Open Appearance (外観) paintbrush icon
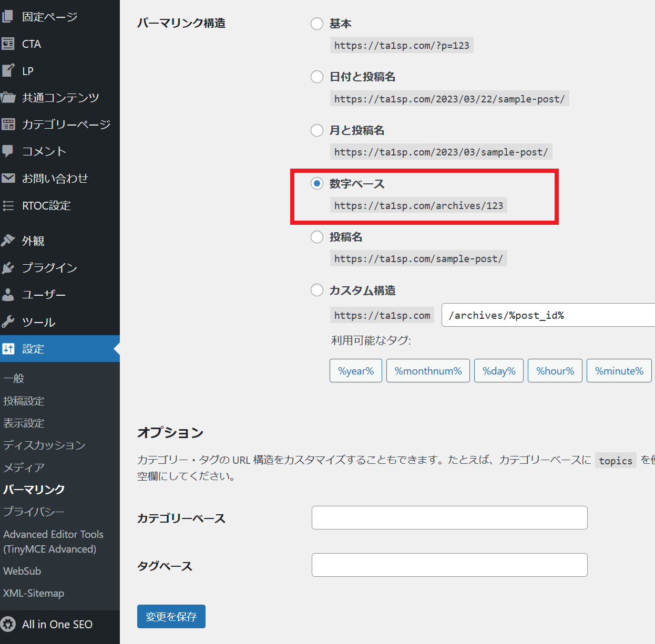 coord(8,241)
